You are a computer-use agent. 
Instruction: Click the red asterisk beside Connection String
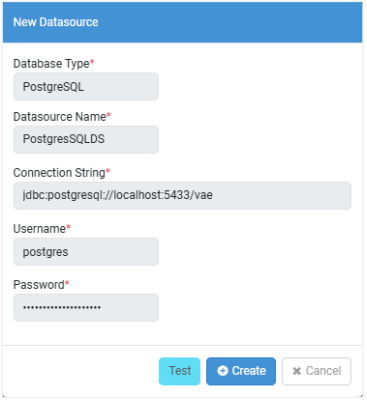108,171
